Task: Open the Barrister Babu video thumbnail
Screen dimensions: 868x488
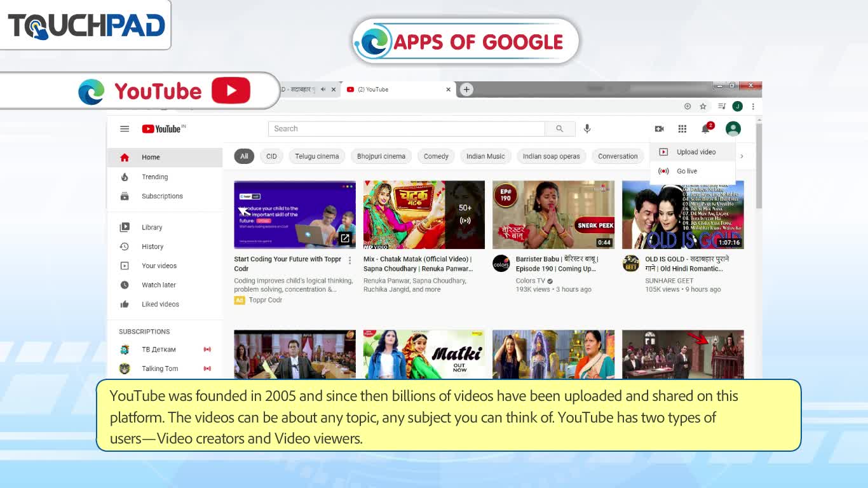Action: pyautogui.click(x=553, y=215)
